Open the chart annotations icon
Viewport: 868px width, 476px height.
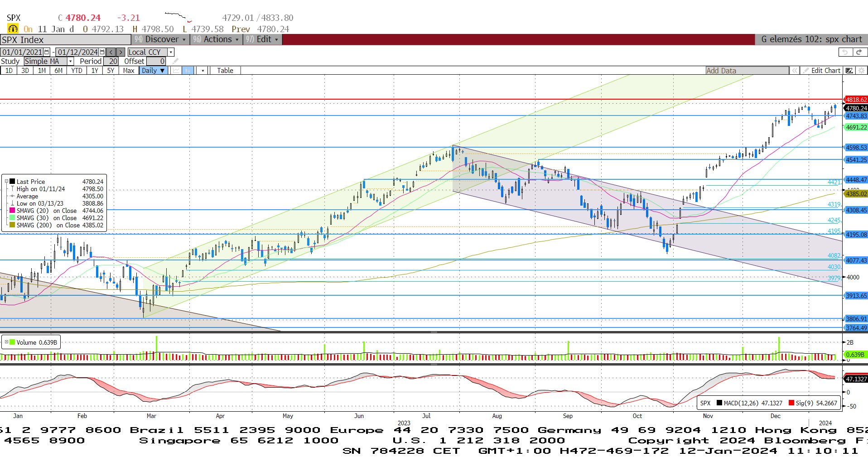pyautogui.click(x=849, y=70)
